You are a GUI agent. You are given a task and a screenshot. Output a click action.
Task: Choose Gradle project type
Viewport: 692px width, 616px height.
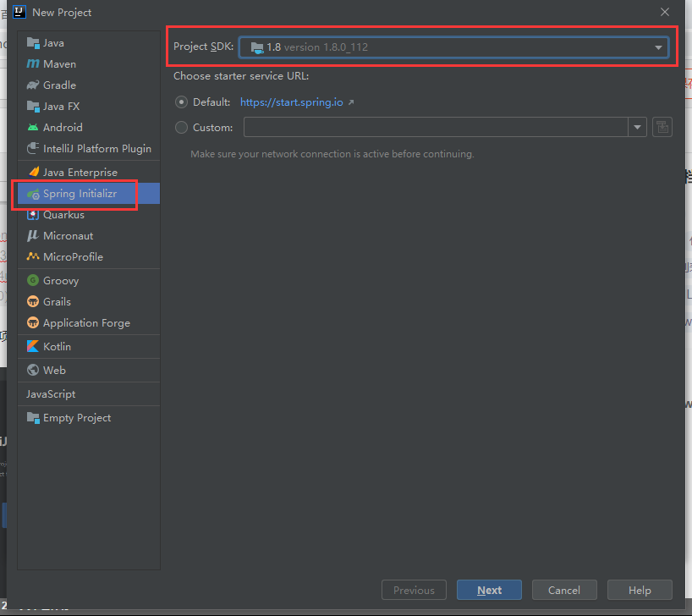[89, 85]
